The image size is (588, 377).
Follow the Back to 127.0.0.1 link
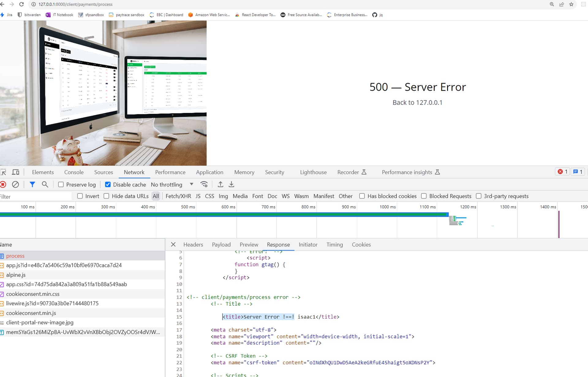point(417,103)
